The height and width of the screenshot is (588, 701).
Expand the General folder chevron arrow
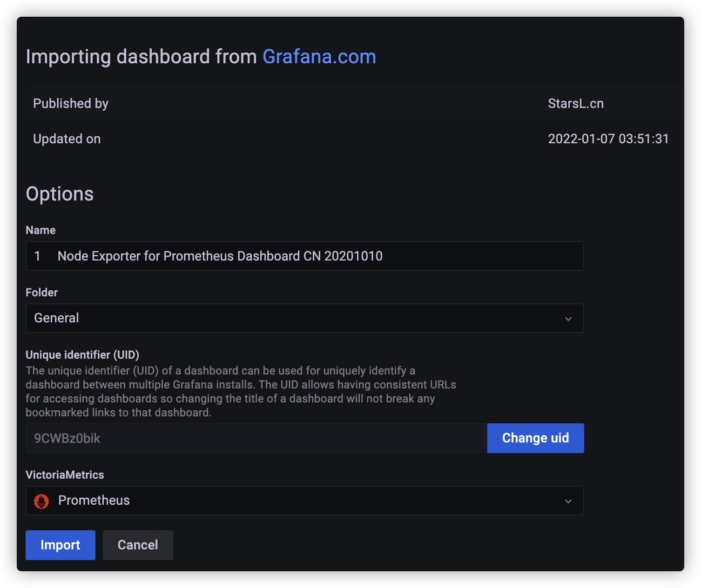(x=568, y=319)
